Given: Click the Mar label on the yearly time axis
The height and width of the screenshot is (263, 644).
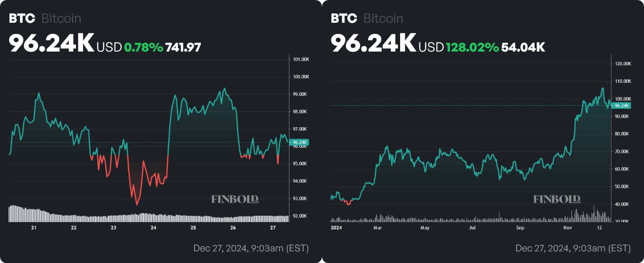Looking at the screenshot, I should click(x=377, y=227).
